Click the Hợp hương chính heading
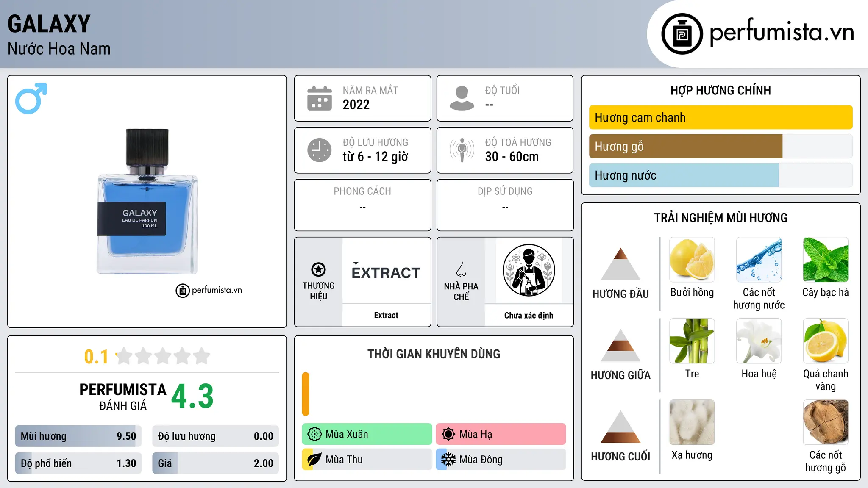Image resolution: width=868 pixels, height=488 pixels. pyautogui.click(x=721, y=90)
